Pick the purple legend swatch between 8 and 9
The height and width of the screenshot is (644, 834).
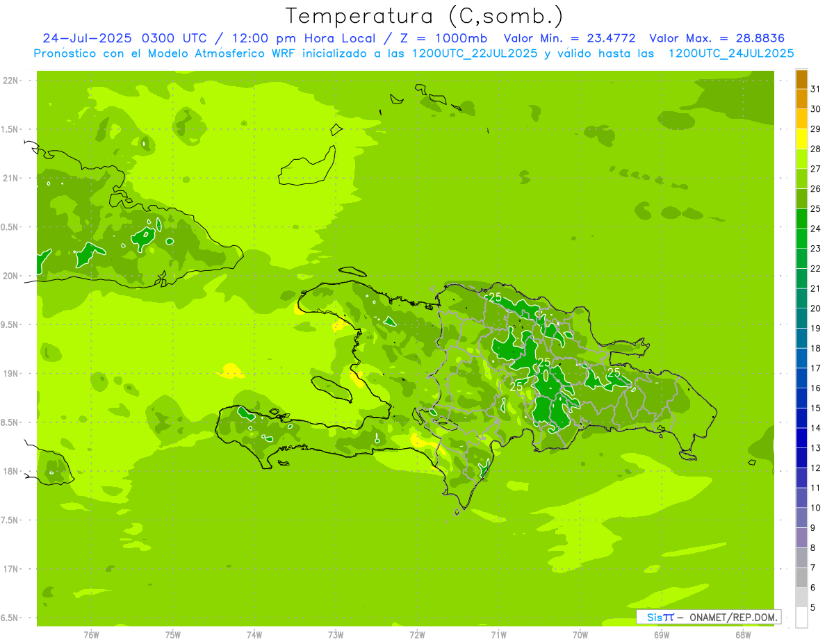[x=801, y=538]
